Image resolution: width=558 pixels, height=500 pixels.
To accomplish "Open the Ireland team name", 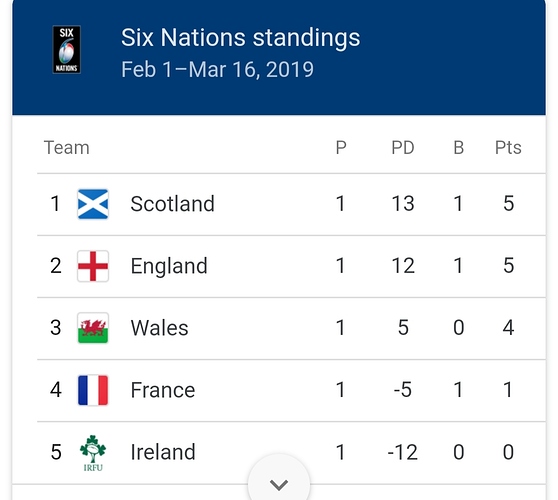I will [163, 452].
